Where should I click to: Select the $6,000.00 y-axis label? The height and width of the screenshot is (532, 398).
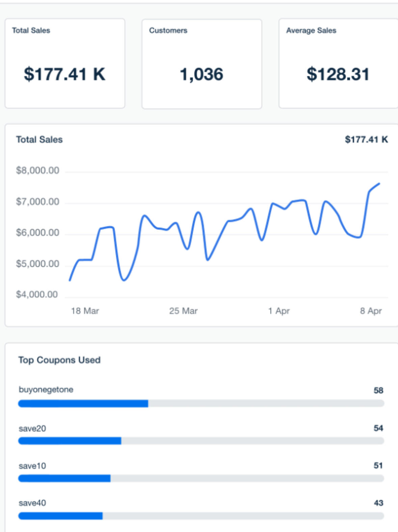coord(37,233)
